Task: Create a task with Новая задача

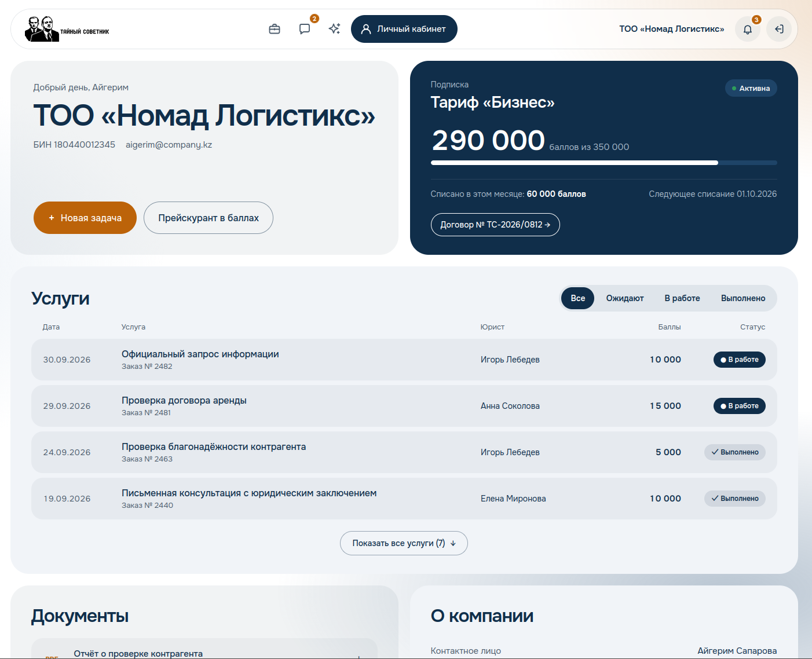Action: coord(85,218)
